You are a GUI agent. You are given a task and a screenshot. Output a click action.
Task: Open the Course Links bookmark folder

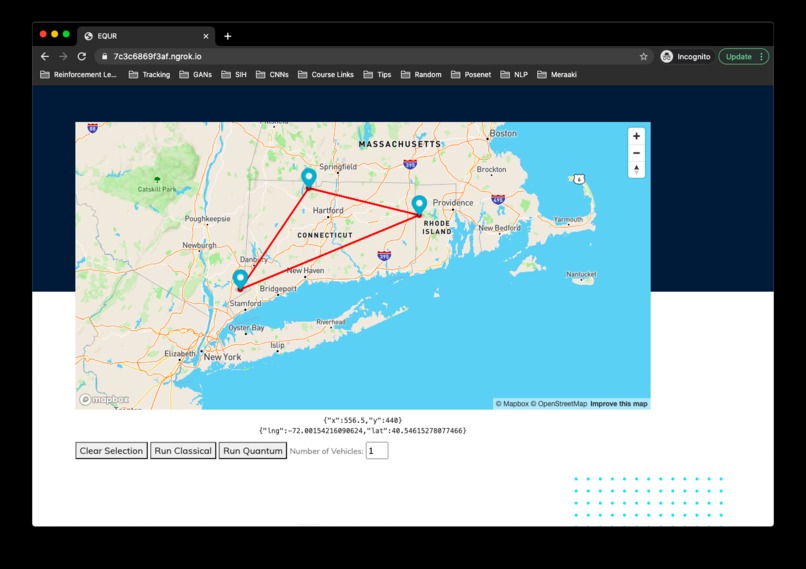click(325, 75)
